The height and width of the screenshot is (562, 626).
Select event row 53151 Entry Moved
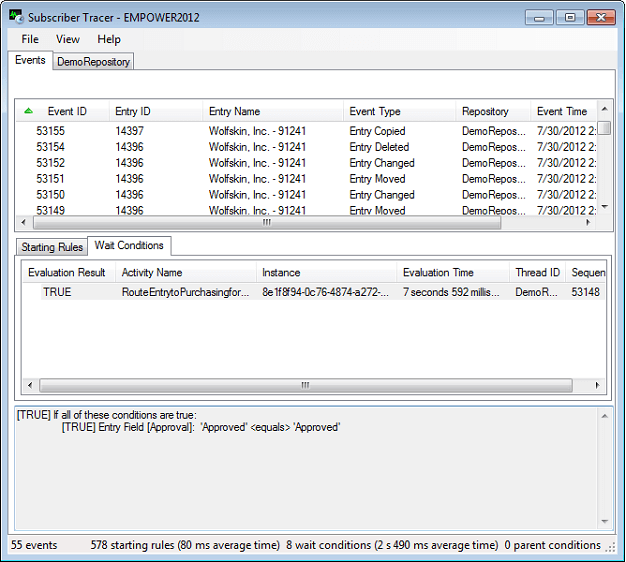click(x=307, y=179)
